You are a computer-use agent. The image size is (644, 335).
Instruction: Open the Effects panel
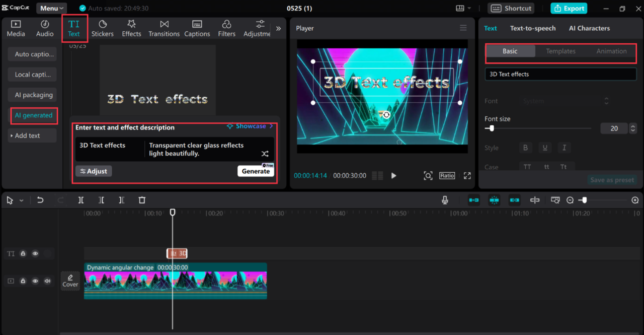tap(131, 28)
